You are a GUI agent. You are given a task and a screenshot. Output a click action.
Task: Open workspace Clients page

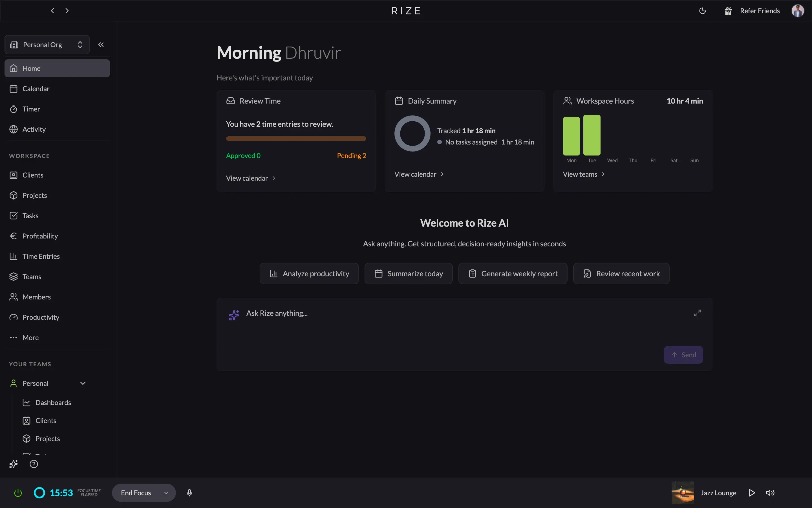pos(57,175)
